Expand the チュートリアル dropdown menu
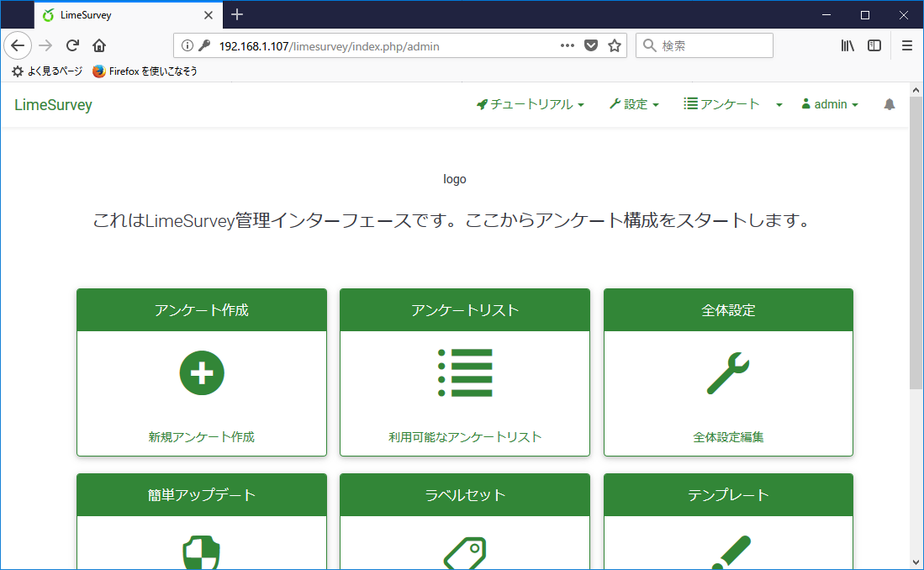This screenshot has height=570, width=924. 531,104
